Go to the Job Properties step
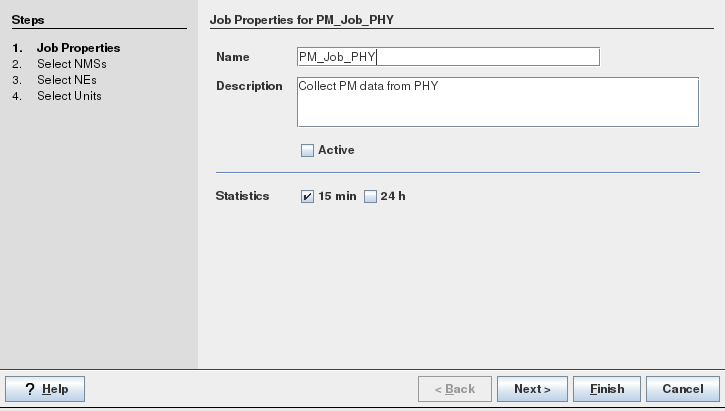 click(78, 48)
